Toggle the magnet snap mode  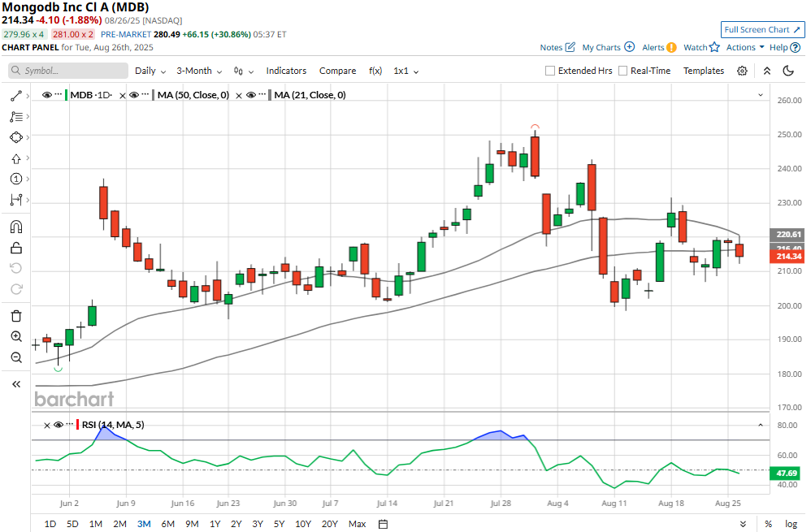16,227
